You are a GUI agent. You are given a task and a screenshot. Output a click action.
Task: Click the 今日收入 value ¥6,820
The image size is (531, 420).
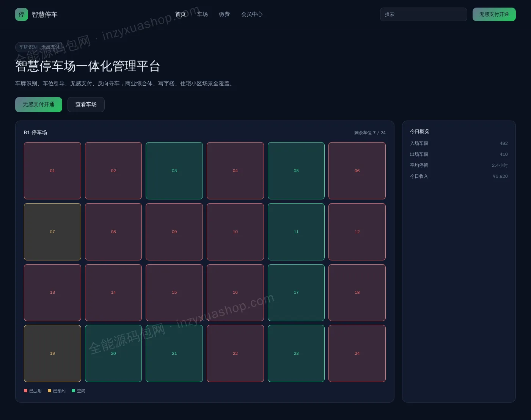coord(500,176)
